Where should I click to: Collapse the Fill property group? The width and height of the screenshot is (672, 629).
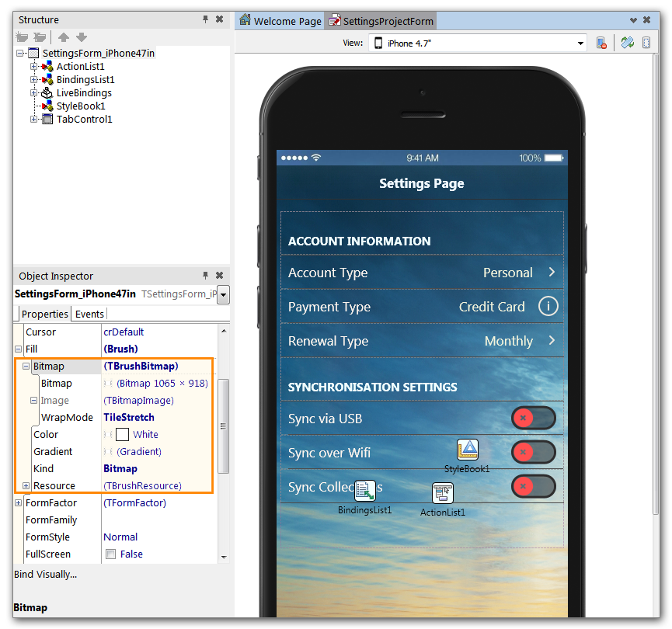click(17, 349)
